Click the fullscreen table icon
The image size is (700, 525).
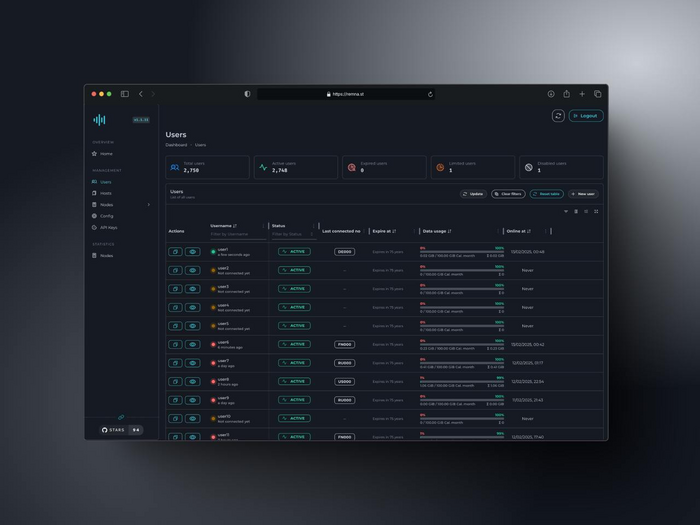point(596,211)
